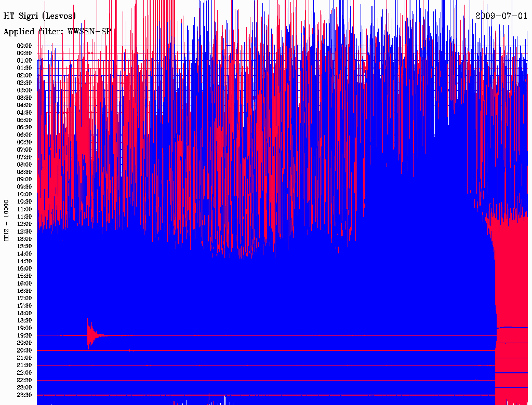Click the date label 2009-07-01
The image size is (532, 405).
(501, 16)
